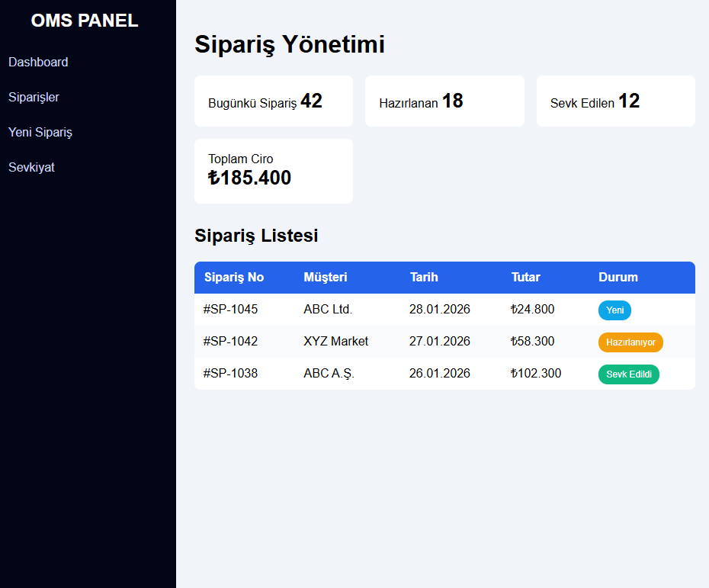Viewport: 709px width, 588px height.
Task: Open order #SP-1045
Action: click(230, 309)
